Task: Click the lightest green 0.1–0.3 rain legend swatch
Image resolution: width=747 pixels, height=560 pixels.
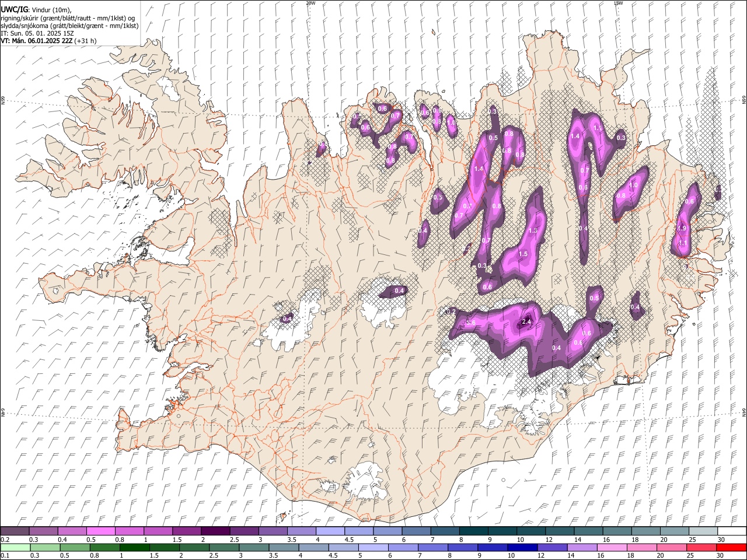Action: tap(15, 548)
